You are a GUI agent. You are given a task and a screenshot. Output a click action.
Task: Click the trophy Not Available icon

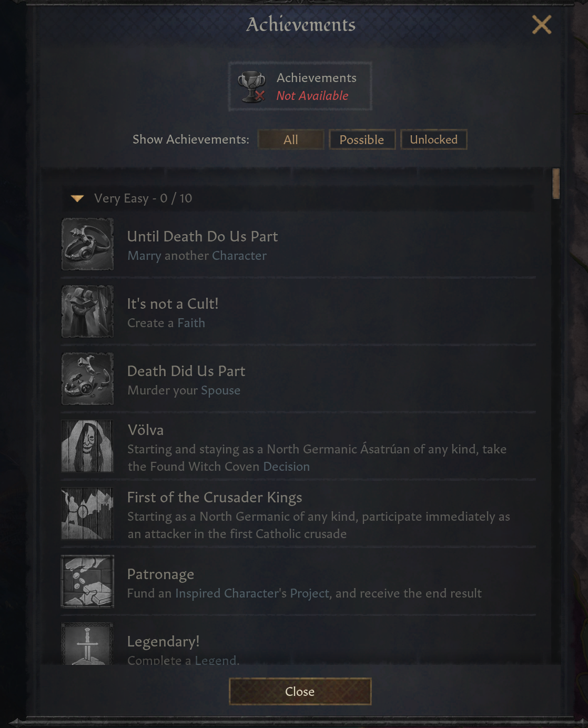point(251,86)
